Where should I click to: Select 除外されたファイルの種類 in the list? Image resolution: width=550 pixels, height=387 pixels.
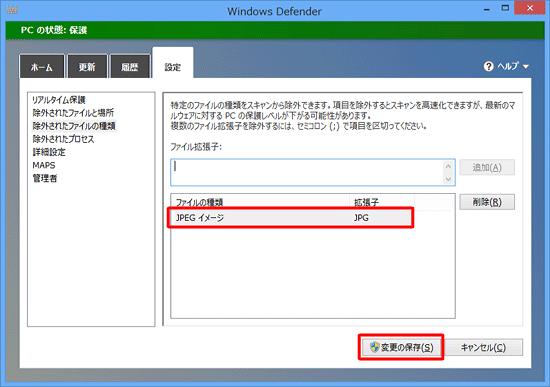[x=74, y=126]
